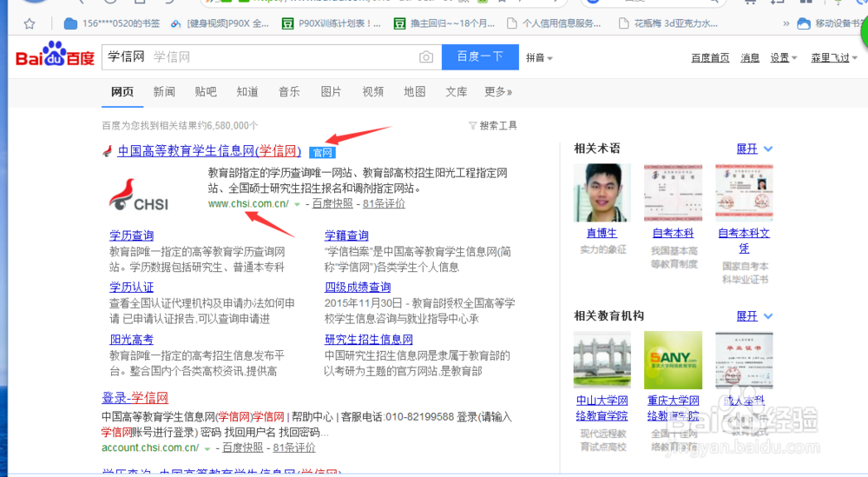Image resolution: width=868 pixels, height=477 pixels.
Task: Click the 直博生 photo thumbnail
Action: (602, 193)
